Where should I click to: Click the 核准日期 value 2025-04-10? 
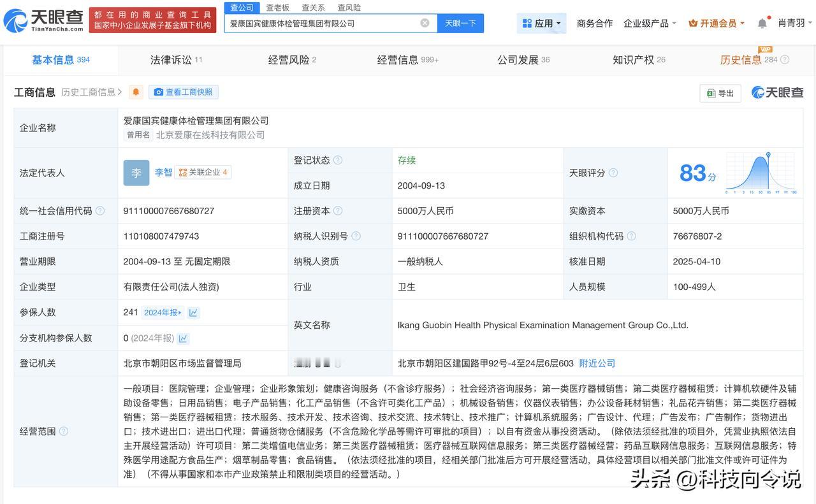[x=696, y=261]
